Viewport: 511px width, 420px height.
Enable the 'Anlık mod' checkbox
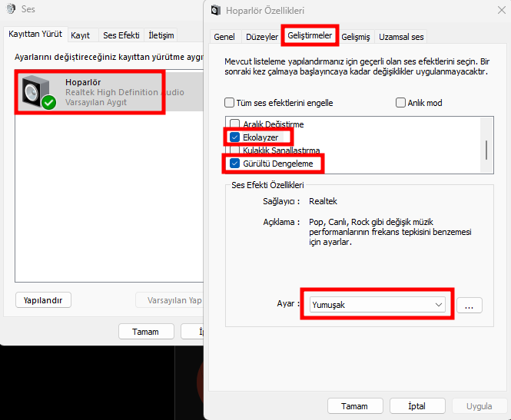(x=400, y=103)
